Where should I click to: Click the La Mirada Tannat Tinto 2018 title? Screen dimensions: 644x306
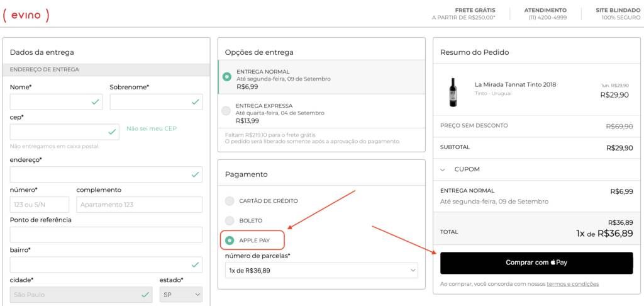click(x=516, y=85)
